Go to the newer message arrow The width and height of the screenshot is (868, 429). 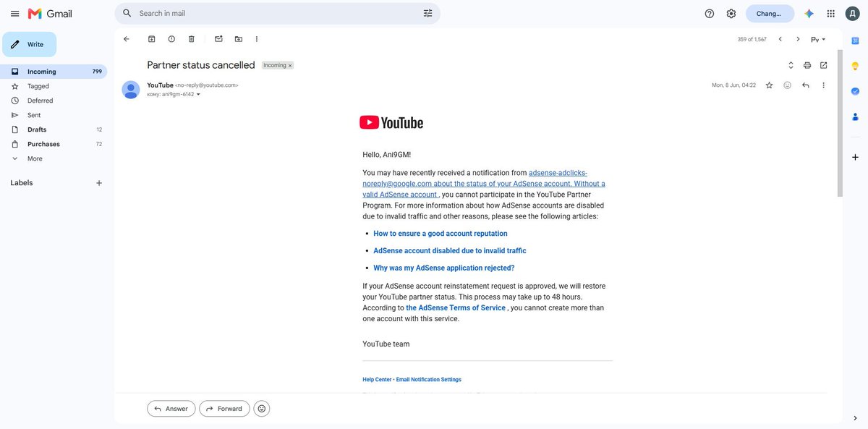click(x=780, y=39)
